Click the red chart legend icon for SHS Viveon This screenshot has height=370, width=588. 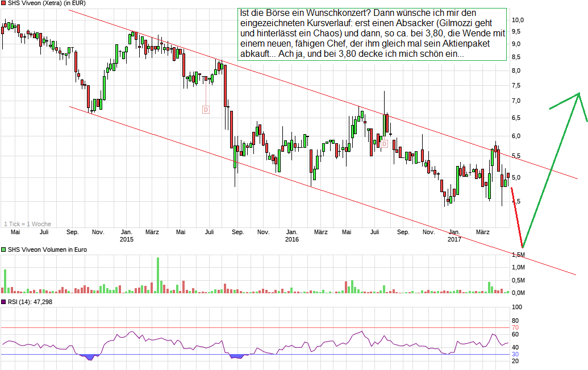click(x=3, y=4)
